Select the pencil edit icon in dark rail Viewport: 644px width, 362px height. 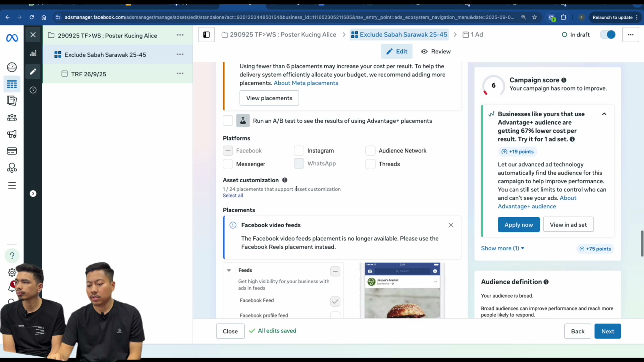click(33, 72)
